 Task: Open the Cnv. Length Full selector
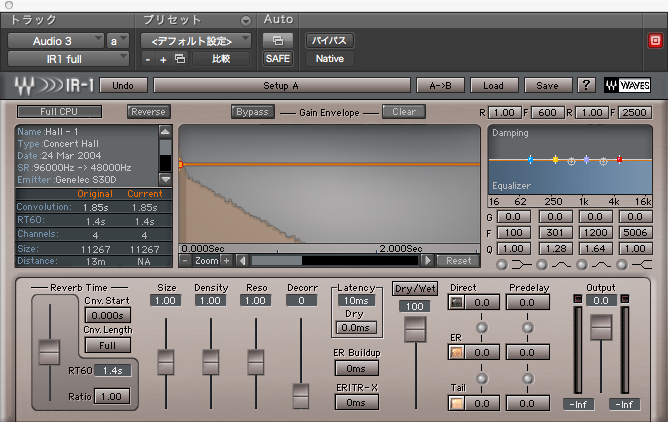click(107, 345)
